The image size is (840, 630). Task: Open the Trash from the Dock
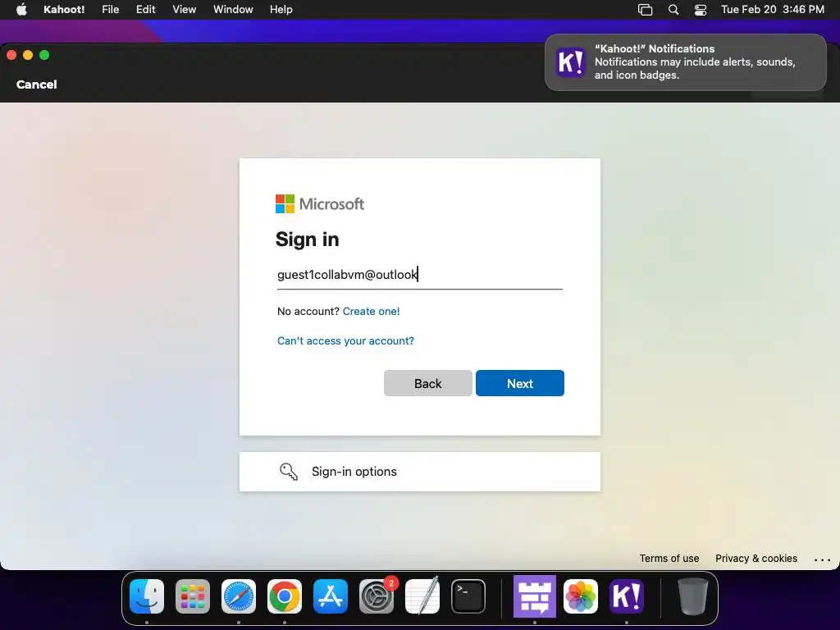693,596
